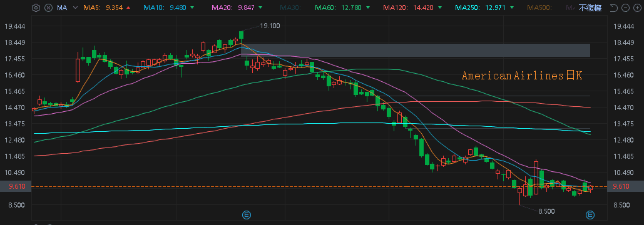
Task: Open MA indicator settings gear
Action: point(36,7)
